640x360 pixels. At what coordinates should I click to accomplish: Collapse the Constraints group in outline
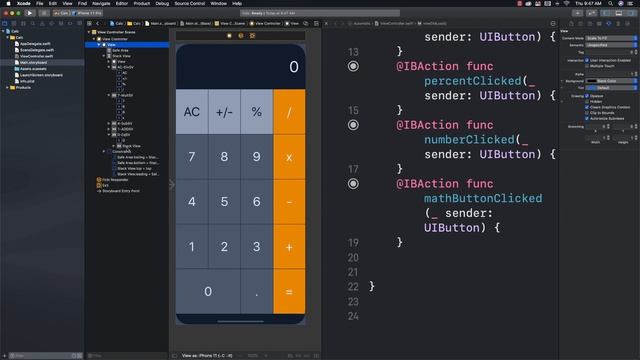104,151
